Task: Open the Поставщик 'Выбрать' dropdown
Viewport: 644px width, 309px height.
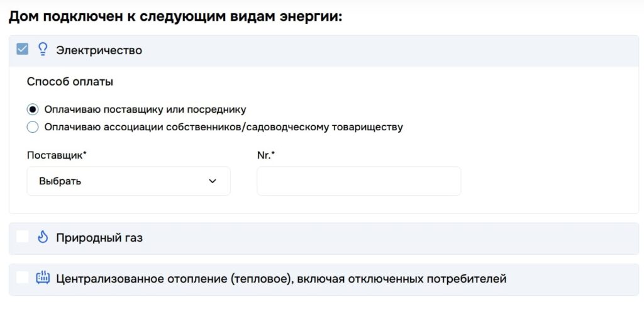Action: pyautogui.click(x=128, y=181)
